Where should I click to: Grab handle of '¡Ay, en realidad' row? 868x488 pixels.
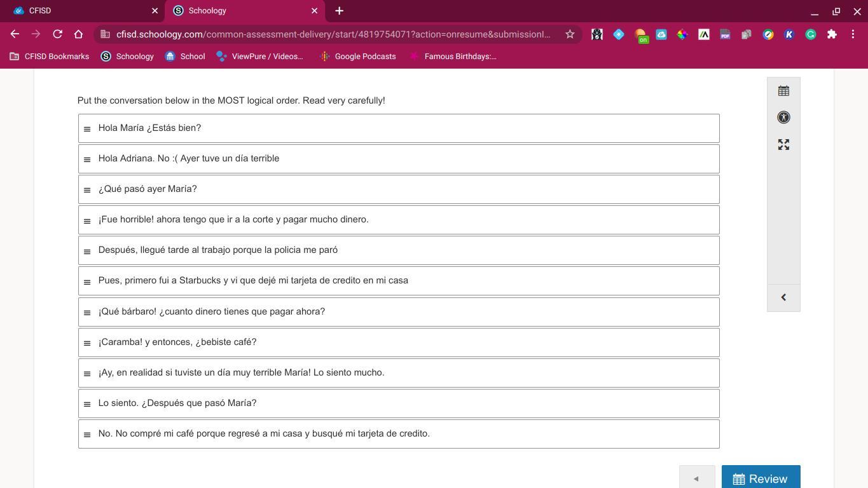coord(87,374)
